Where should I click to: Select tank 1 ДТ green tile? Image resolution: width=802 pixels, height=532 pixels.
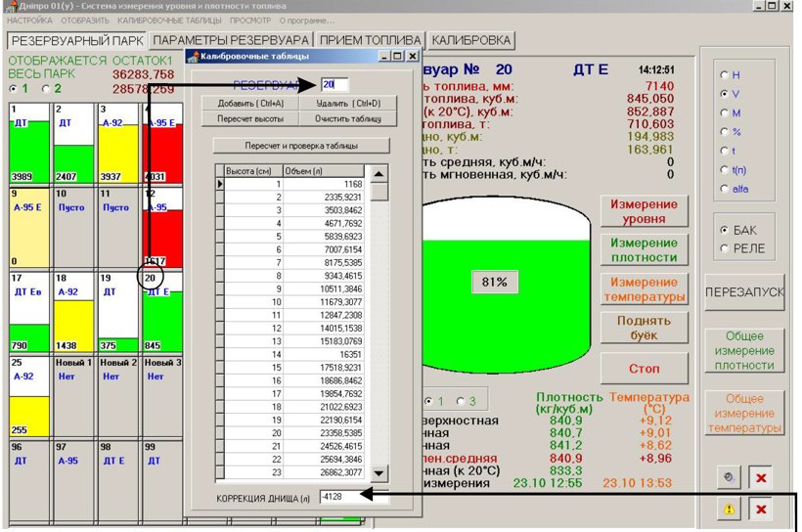point(29,143)
